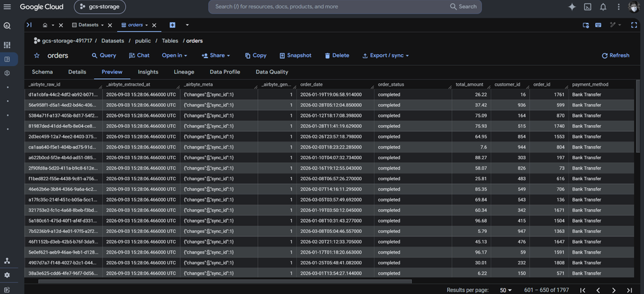
Task: Click the monitor-with-clock icon in tab toolbar
Action: click(586, 25)
